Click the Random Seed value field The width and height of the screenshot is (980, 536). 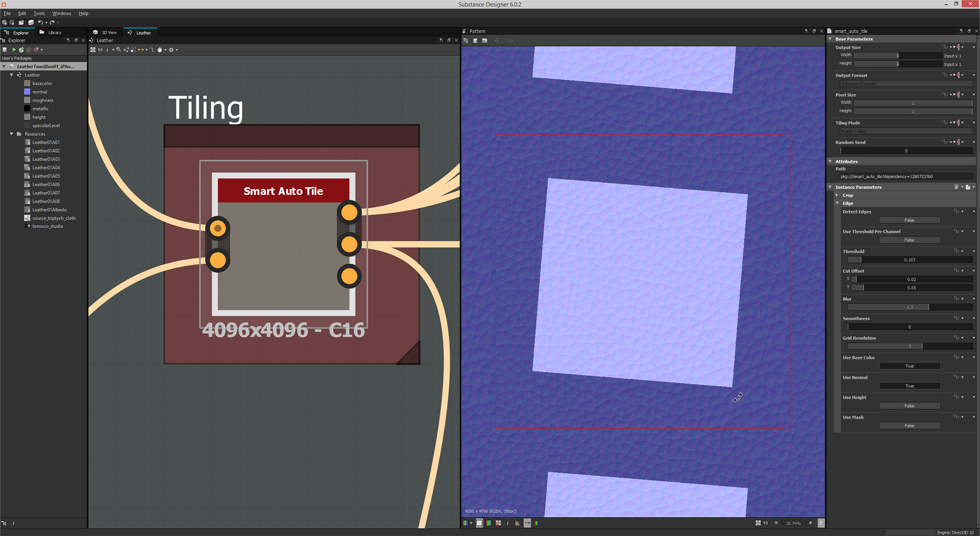tap(906, 151)
